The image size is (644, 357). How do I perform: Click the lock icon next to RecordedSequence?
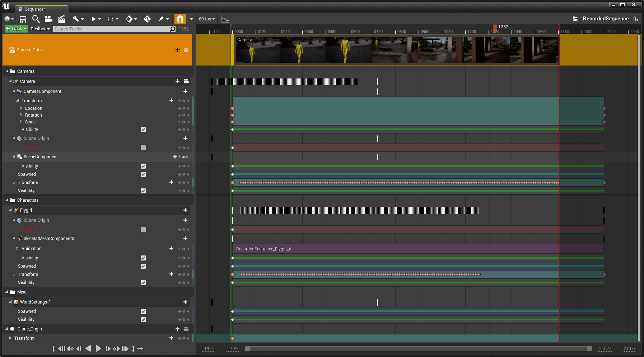636,19
